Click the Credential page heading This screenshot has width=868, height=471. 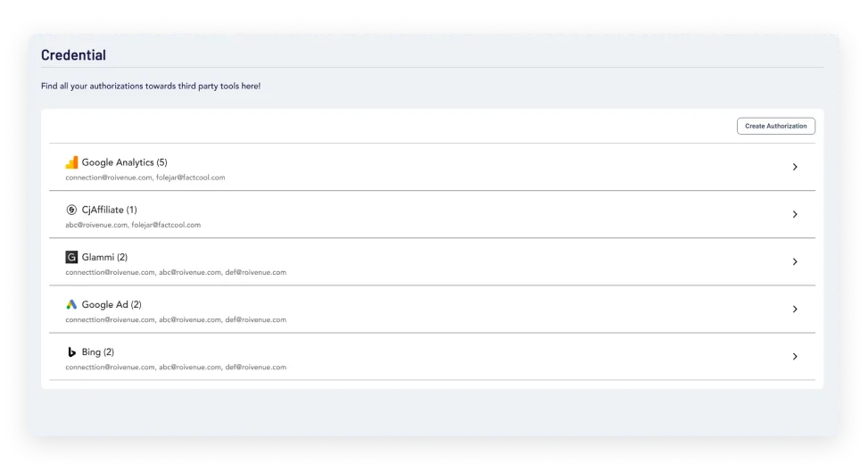tap(74, 54)
